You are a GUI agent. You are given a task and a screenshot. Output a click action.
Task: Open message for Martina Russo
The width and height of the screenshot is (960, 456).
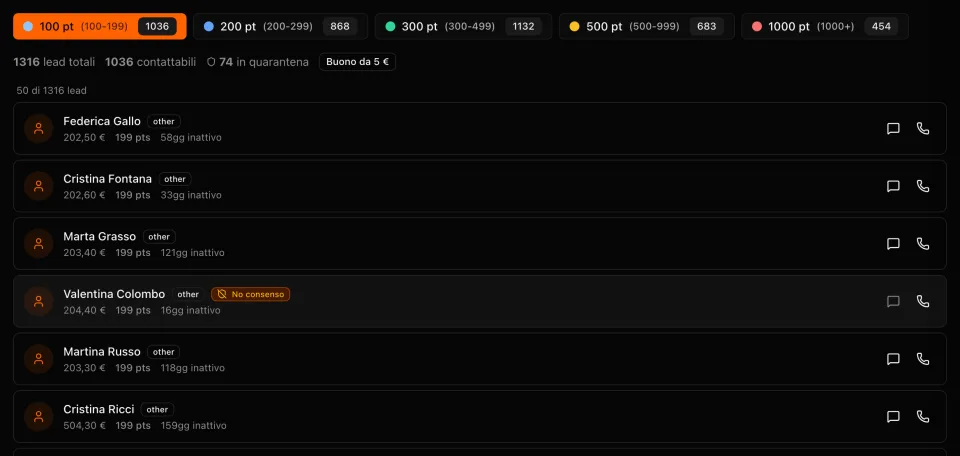pos(893,359)
